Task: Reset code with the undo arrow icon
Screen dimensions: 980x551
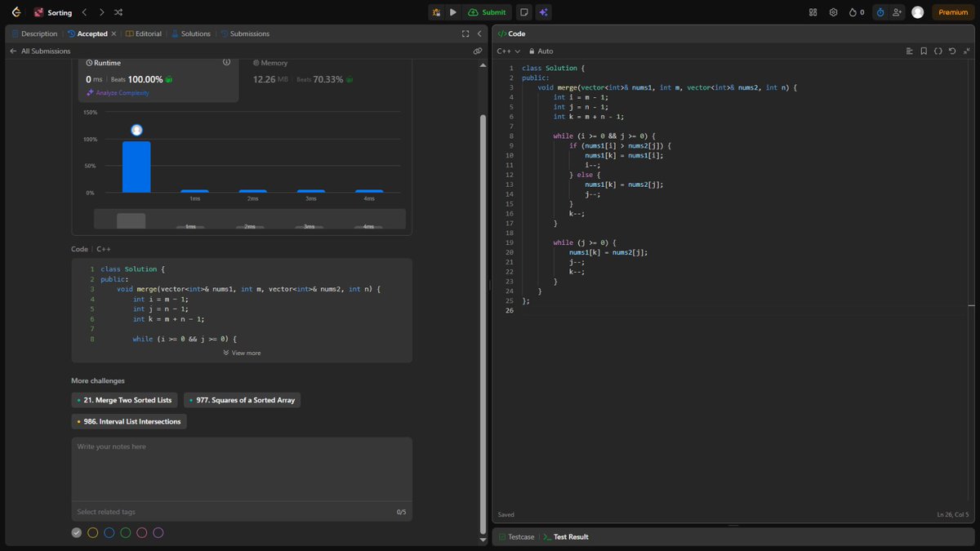Action: click(x=952, y=51)
